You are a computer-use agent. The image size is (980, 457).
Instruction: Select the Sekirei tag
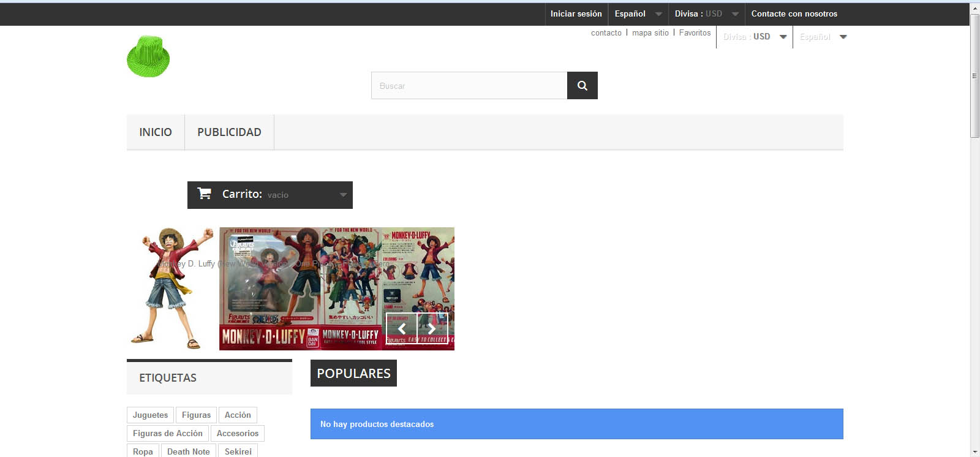[x=238, y=451]
